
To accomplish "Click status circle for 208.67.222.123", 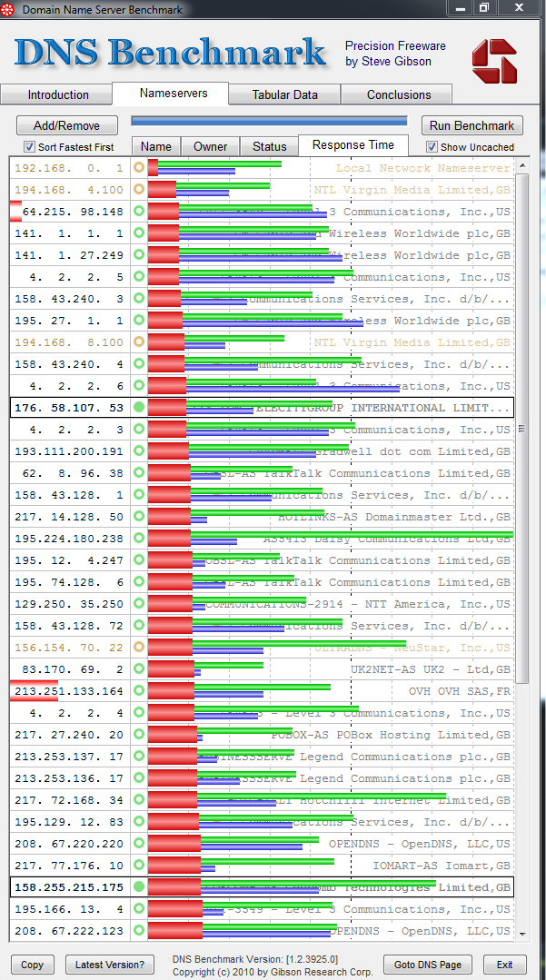I will coord(139,931).
